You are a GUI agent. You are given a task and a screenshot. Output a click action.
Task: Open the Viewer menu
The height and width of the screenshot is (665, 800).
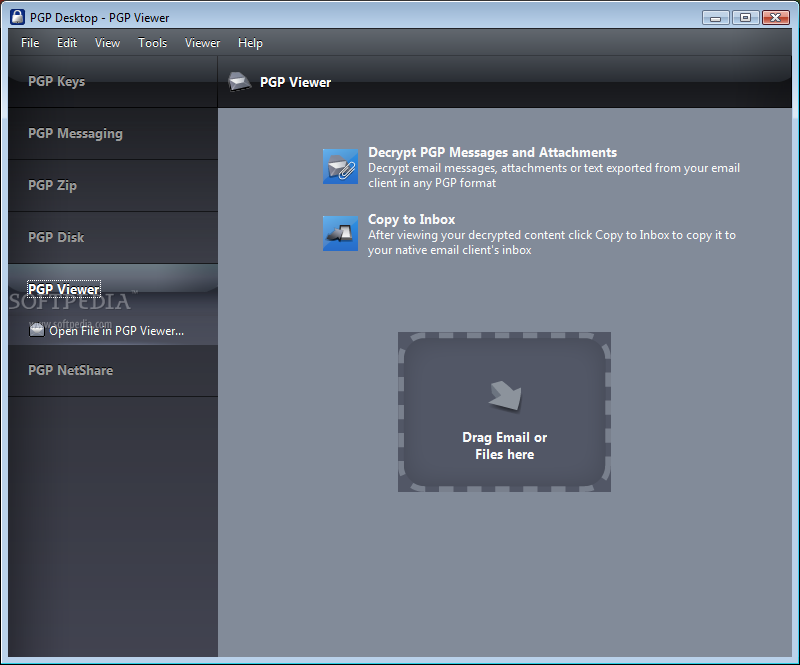click(x=203, y=43)
